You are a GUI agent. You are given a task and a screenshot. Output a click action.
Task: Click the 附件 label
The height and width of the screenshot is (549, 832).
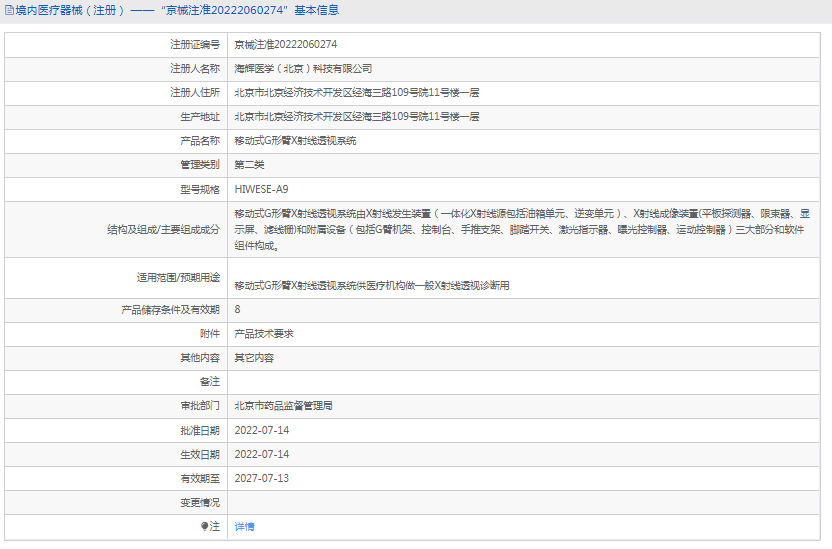210,334
